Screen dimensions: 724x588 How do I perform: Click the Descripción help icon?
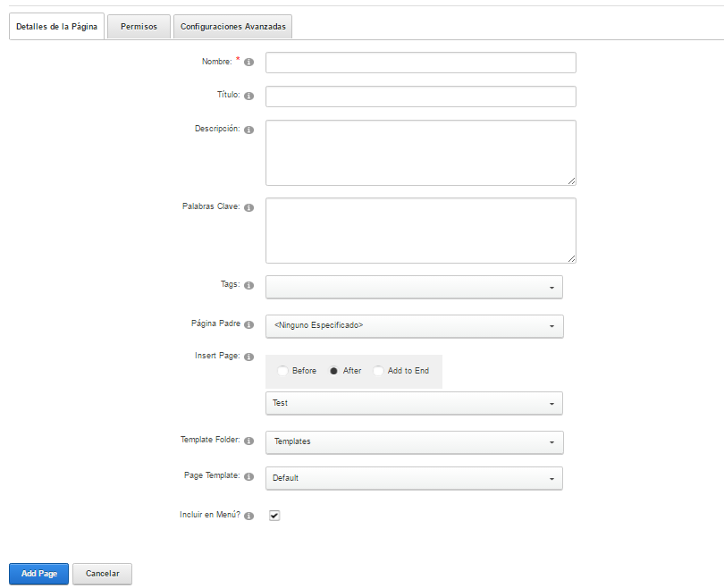pos(248,130)
